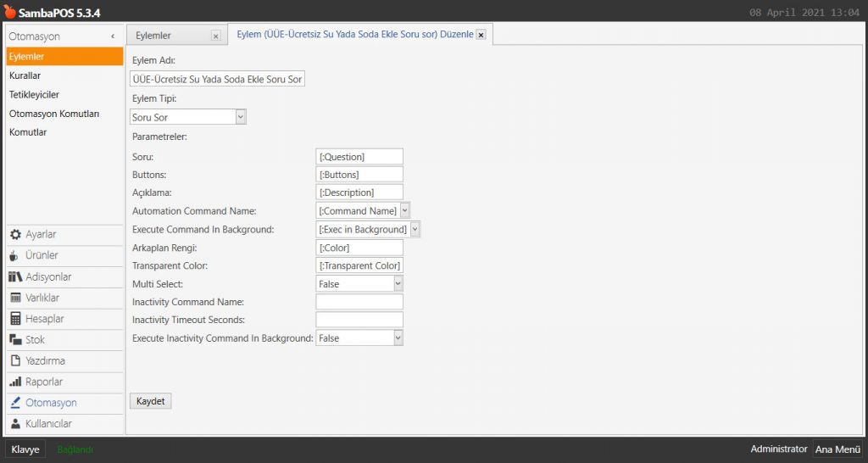Screen dimensions: 868x463
Task: Expand the Eylem Tipi dropdown
Action: 241,117
